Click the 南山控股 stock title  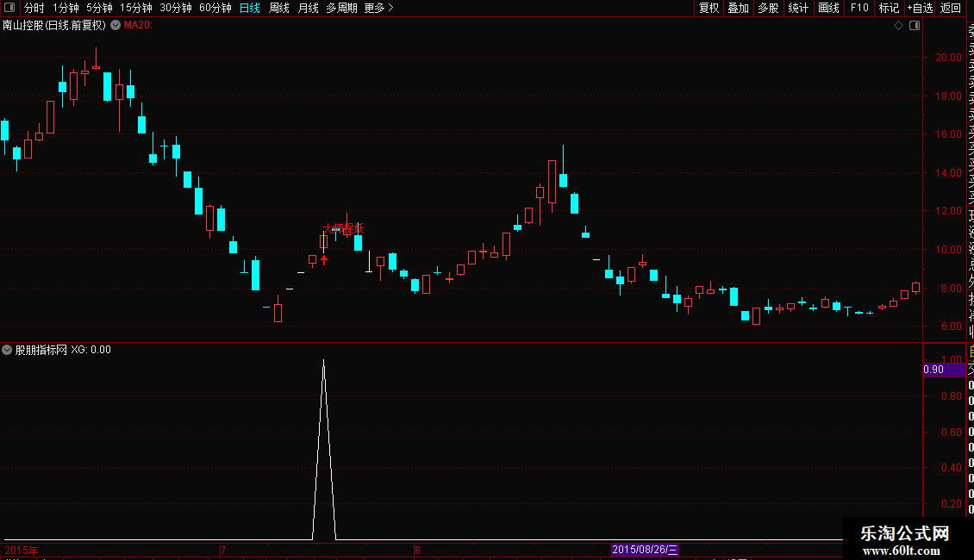pyautogui.click(x=54, y=26)
